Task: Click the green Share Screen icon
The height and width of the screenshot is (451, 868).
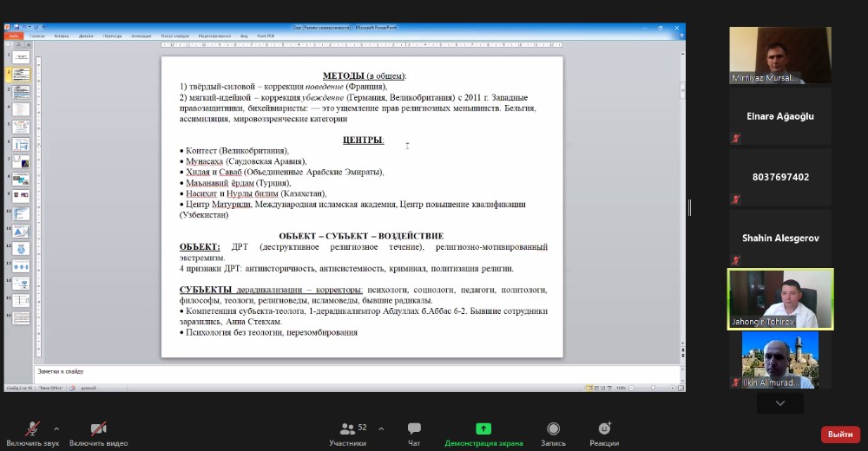Action: 483,428
